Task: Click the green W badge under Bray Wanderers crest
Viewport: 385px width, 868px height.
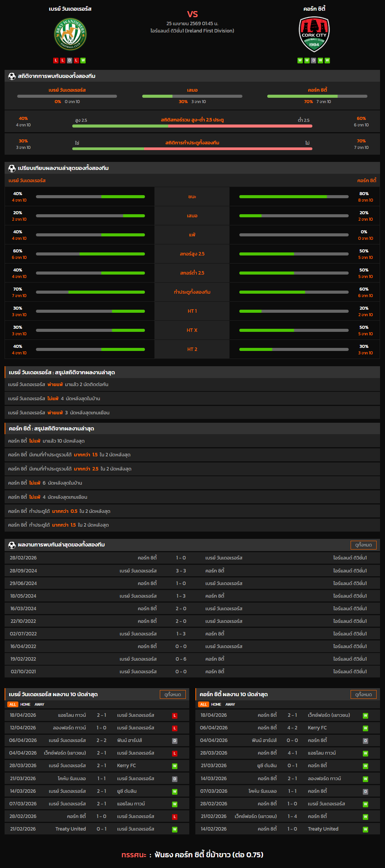Action: [x=83, y=60]
